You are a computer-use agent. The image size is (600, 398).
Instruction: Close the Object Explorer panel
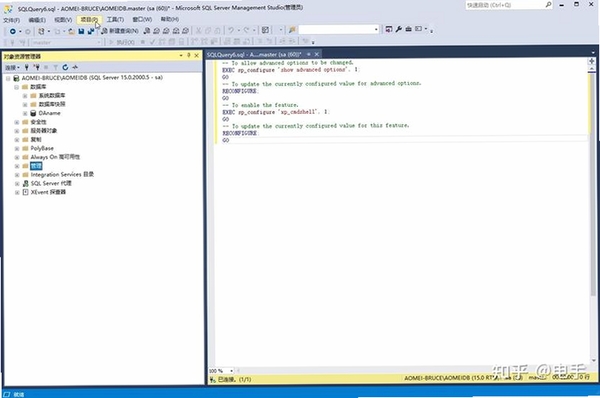pos(197,55)
